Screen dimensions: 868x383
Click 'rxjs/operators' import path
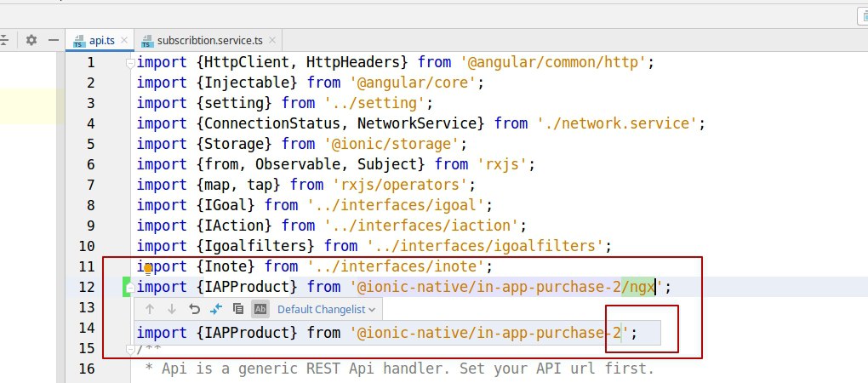coord(401,185)
